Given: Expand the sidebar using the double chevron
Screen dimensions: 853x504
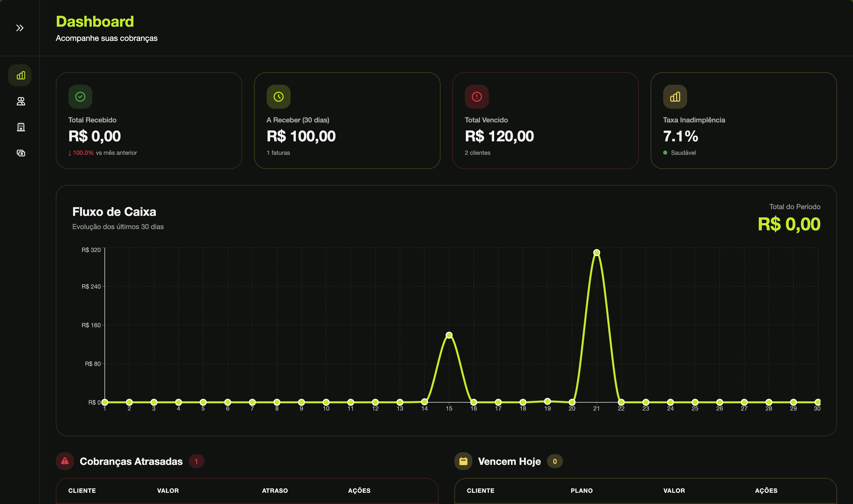Looking at the screenshot, I should coord(19,27).
